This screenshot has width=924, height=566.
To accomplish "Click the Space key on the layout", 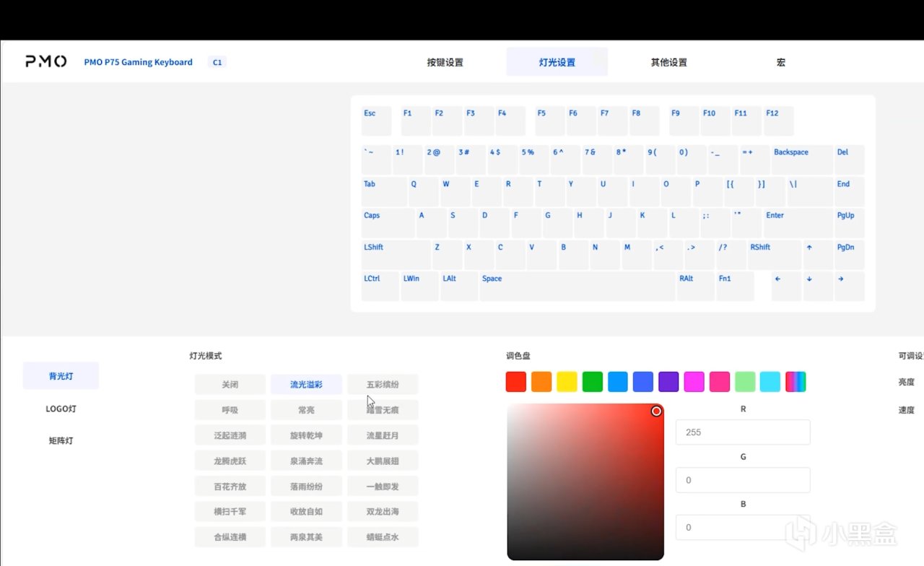I will [577, 287].
